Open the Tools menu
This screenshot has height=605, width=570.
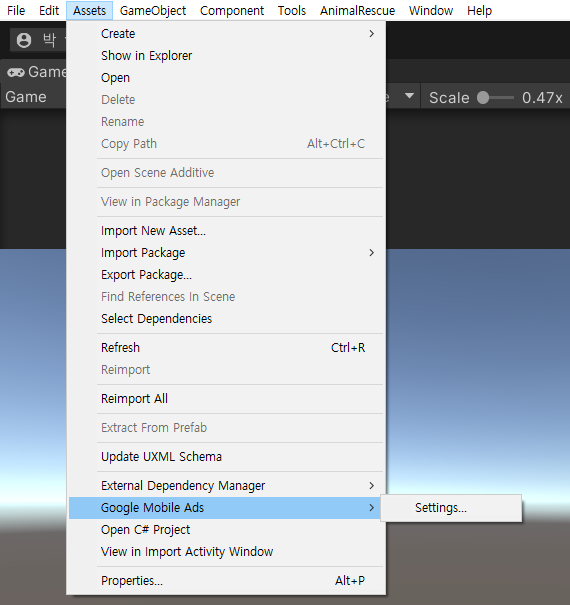[292, 10]
